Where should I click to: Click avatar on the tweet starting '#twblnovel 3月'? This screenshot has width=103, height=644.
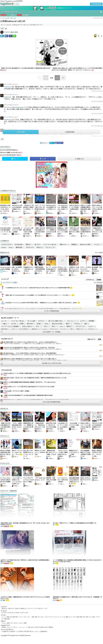[x=2, y=85]
